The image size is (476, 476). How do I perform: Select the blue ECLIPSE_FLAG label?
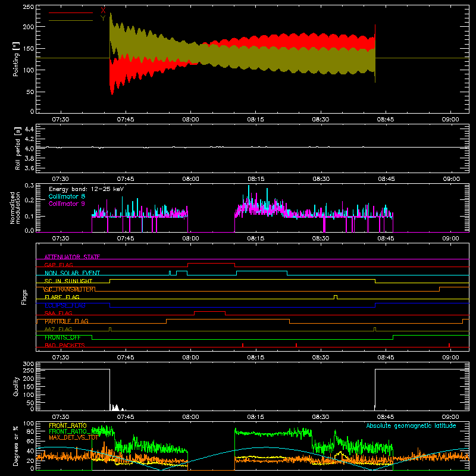pos(65,305)
